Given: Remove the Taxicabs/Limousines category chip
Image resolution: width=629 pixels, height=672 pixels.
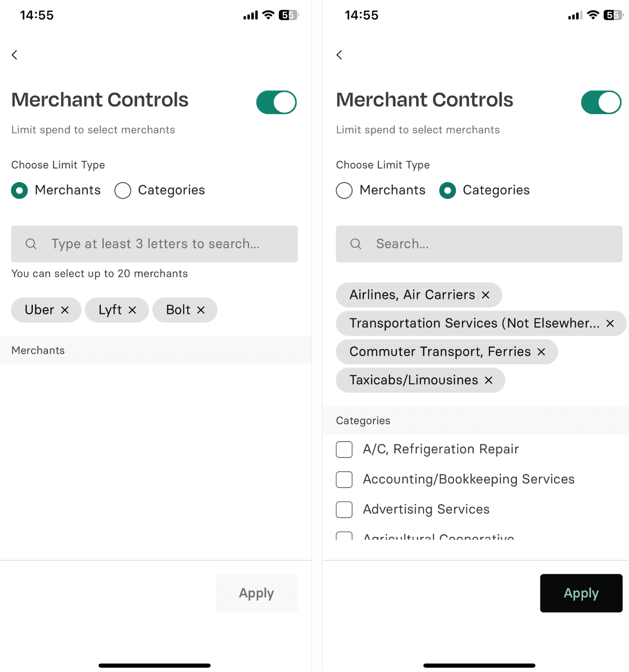Looking at the screenshot, I should click(488, 380).
